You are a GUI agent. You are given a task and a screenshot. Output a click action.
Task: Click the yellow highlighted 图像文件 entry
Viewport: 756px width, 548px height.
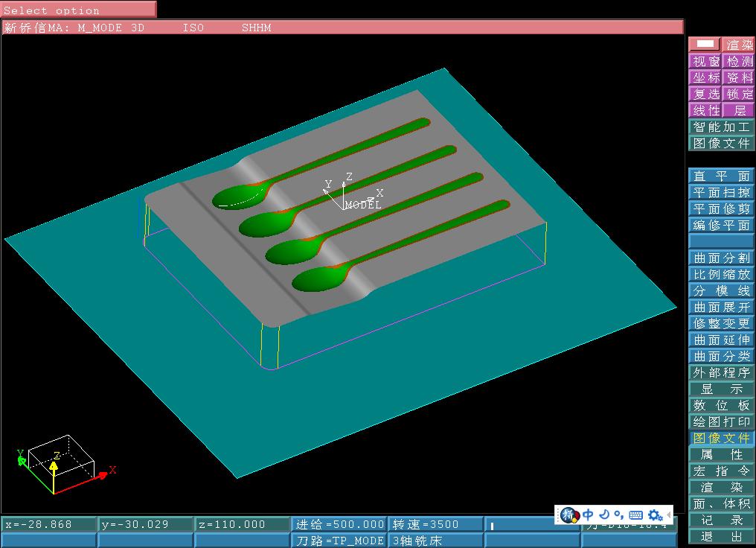click(721, 439)
